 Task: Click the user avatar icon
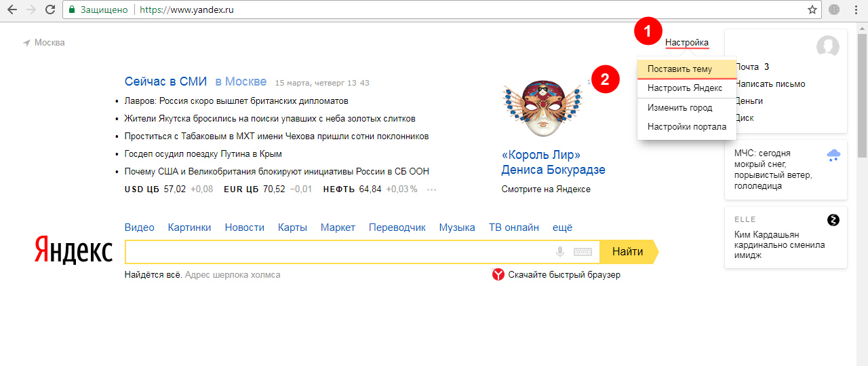click(x=828, y=48)
